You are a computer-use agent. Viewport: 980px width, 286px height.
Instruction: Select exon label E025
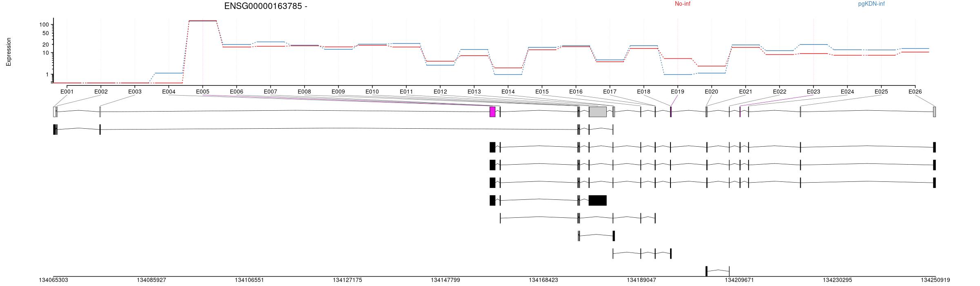click(881, 92)
